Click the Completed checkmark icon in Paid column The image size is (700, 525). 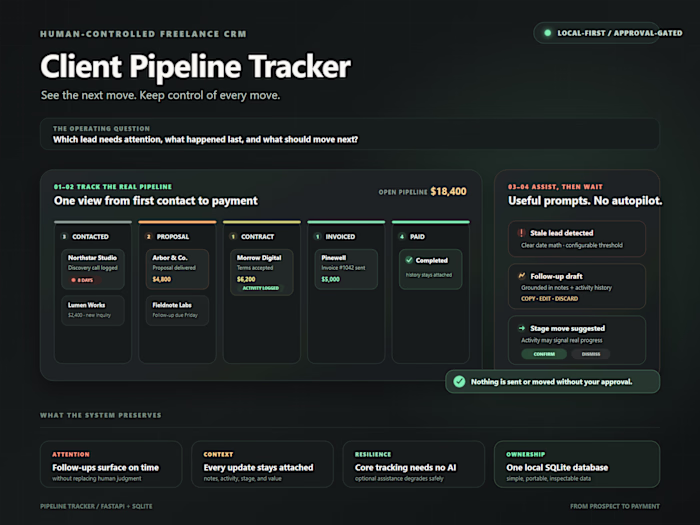click(409, 260)
